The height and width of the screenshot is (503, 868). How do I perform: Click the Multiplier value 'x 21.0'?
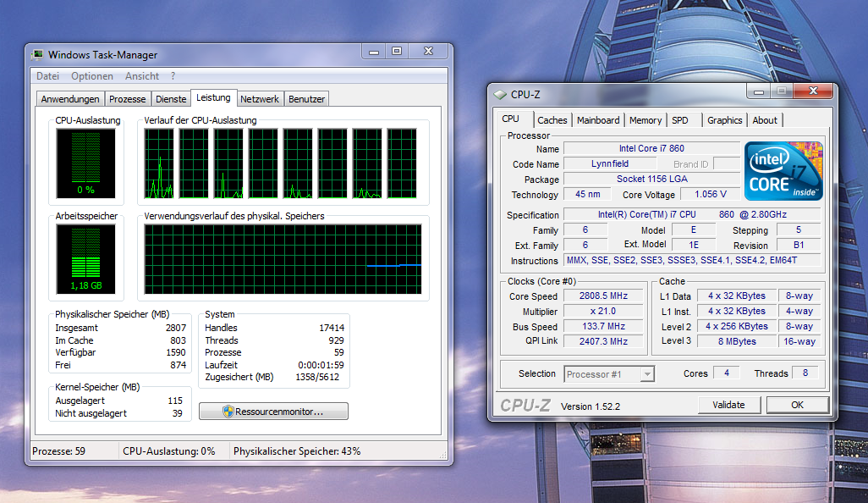[x=603, y=312]
